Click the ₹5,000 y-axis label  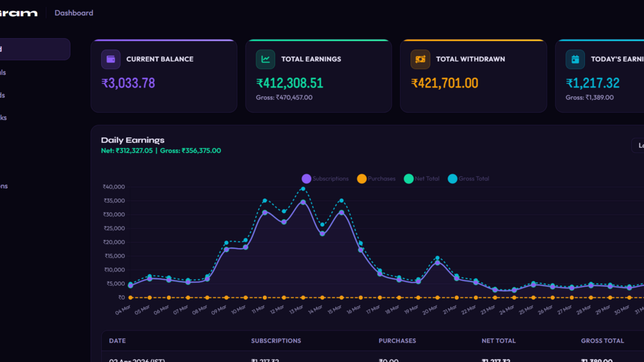point(115,284)
